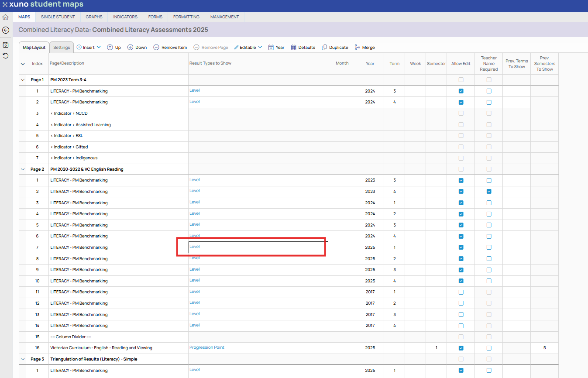Collapse the Page 3 group chevron
The width and height of the screenshot is (588, 378).
click(23, 359)
